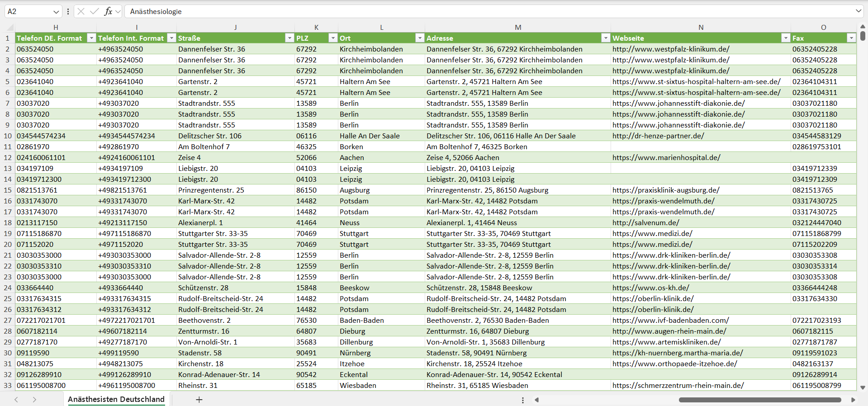Screen dimensions: 868x406
Task: Open the Name Box dropdown arrow
Action: pos(56,12)
